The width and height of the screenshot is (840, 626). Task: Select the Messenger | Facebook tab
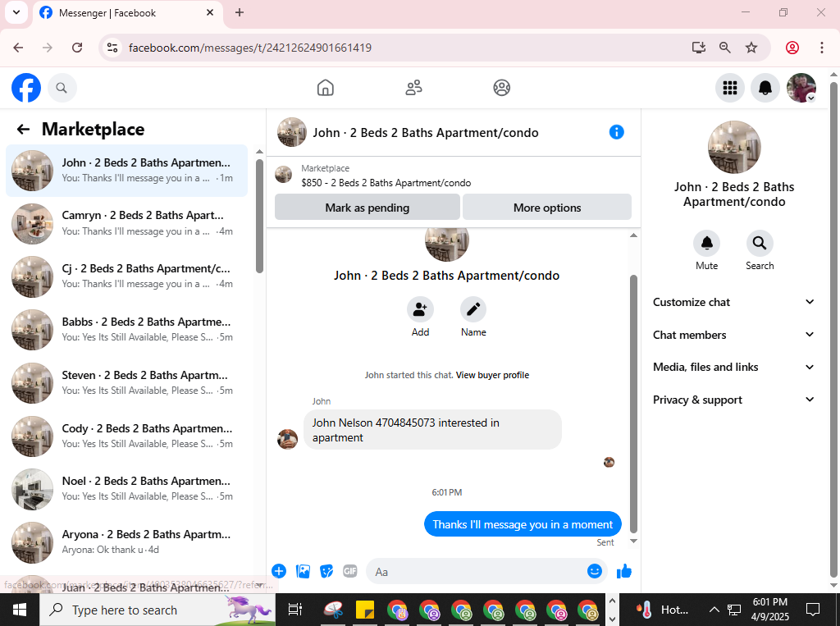[x=127, y=13]
